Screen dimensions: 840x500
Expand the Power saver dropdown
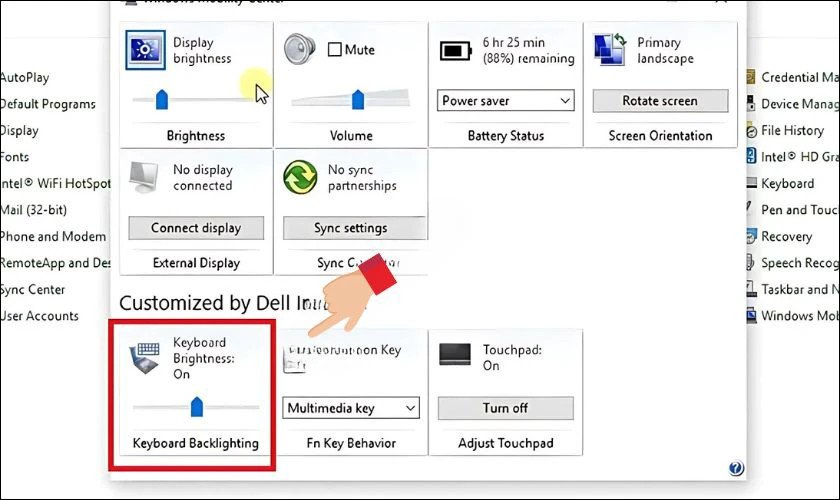pyautogui.click(x=506, y=101)
